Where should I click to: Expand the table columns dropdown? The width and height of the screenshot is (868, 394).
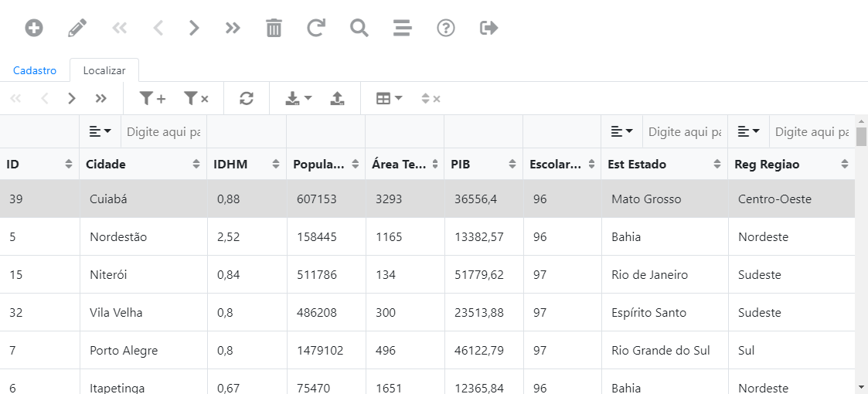point(389,98)
